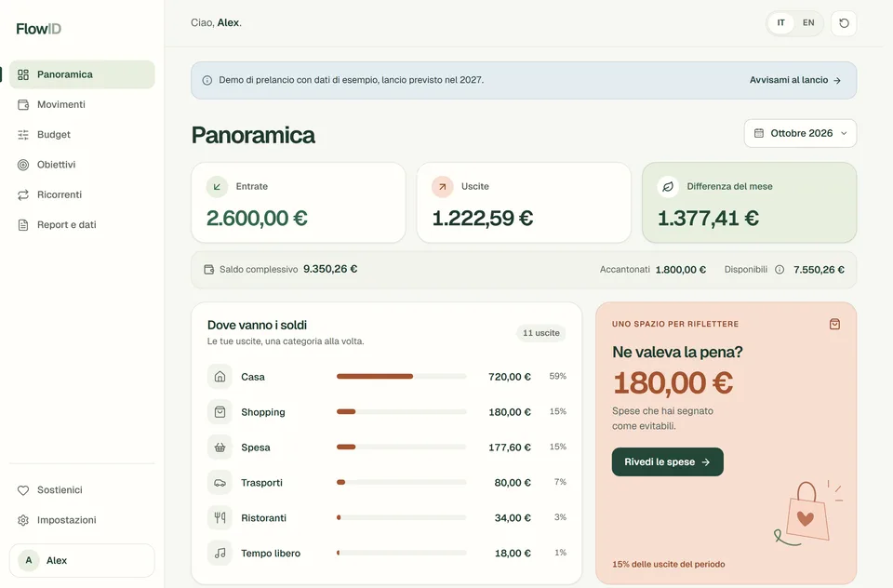Open Ricorrenti from the sidebar

tap(82, 194)
